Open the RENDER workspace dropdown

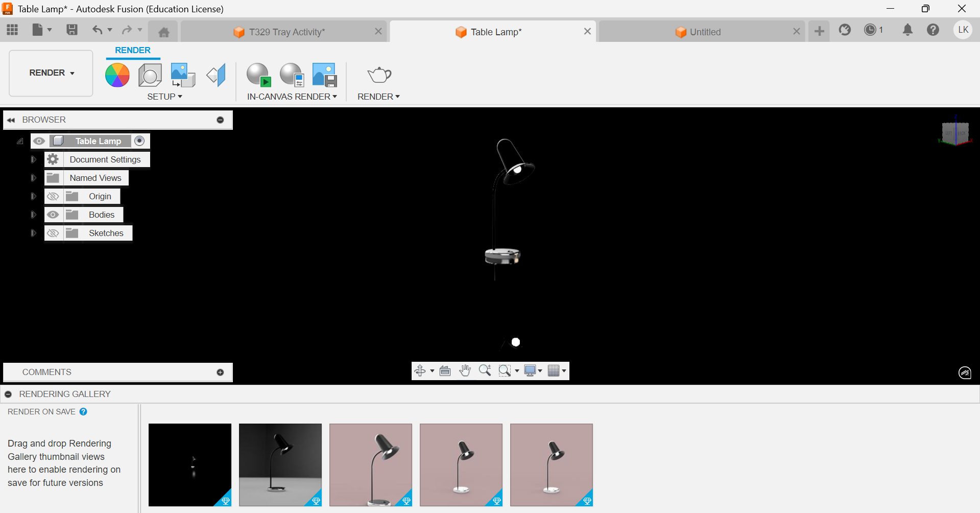pos(51,73)
